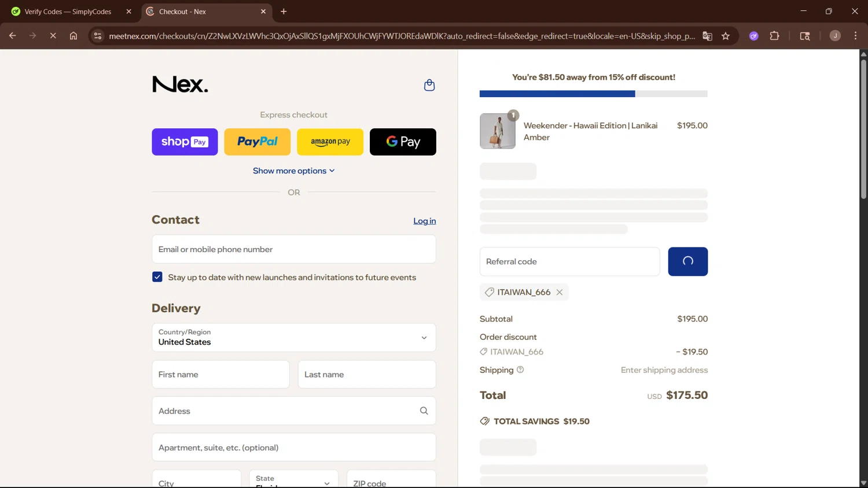Click the Log in link
The height and width of the screenshot is (488, 868).
pos(425,221)
